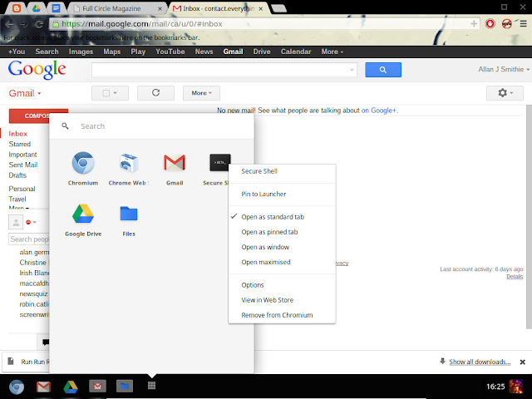The height and width of the screenshot is (399, 532).
Task: Go back with browser back arrow
Action: (x=9, y=24)
